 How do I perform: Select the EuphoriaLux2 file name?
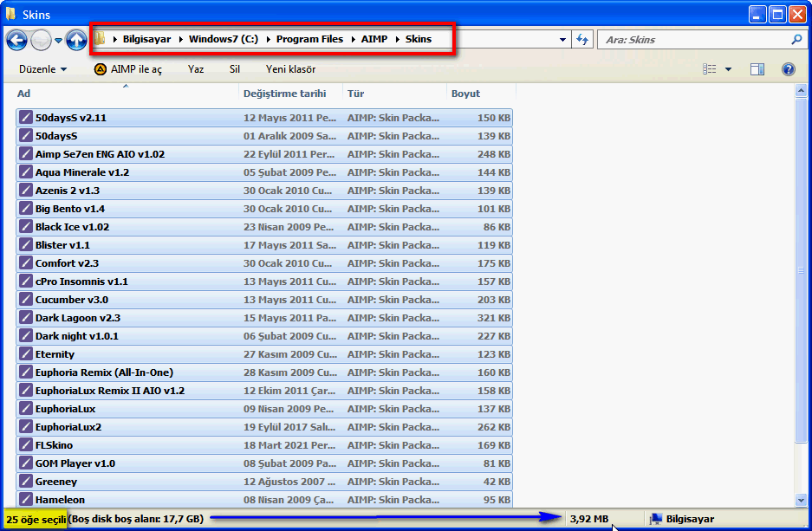(68, 427)
